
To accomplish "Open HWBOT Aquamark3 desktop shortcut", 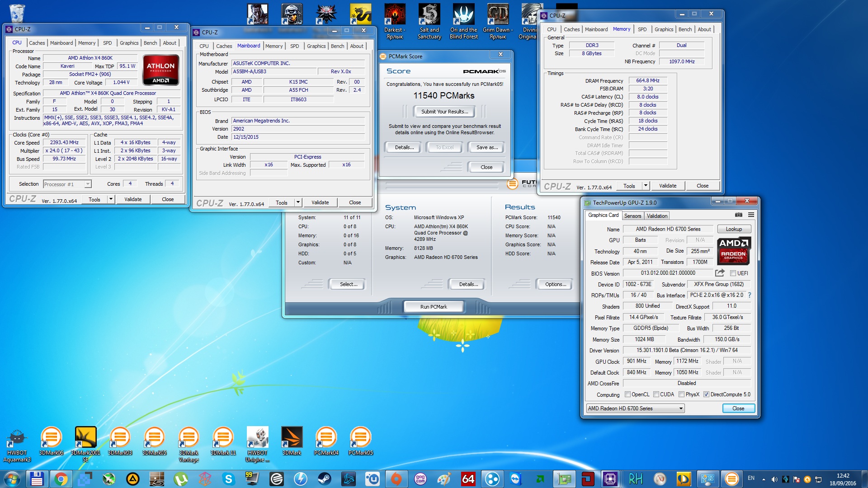I will point(17,446).
